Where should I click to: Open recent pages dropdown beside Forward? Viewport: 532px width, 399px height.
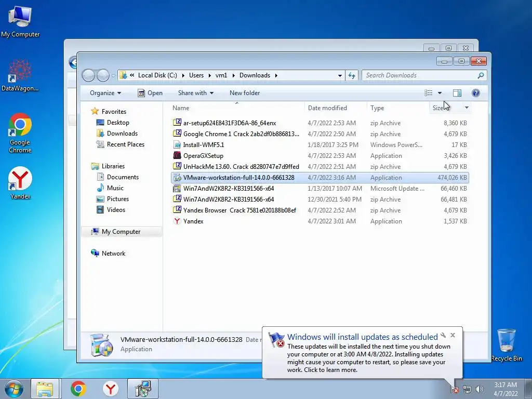[x=113, y=76]
